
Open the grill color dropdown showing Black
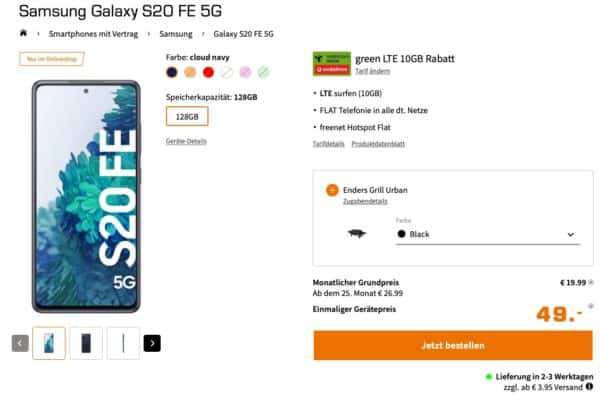[488, 234]
